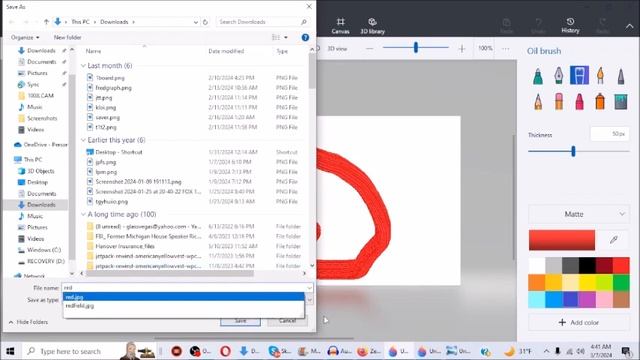Select the Fill bucket tool
The image size is (640, 360).
[x=621, y=101]
